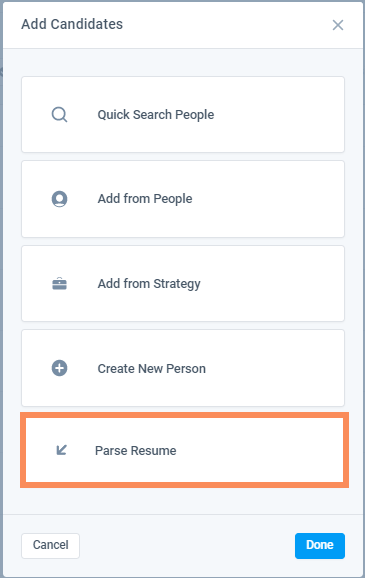Select the Create New Person text

pyautogui.click(x=152, y=369)
